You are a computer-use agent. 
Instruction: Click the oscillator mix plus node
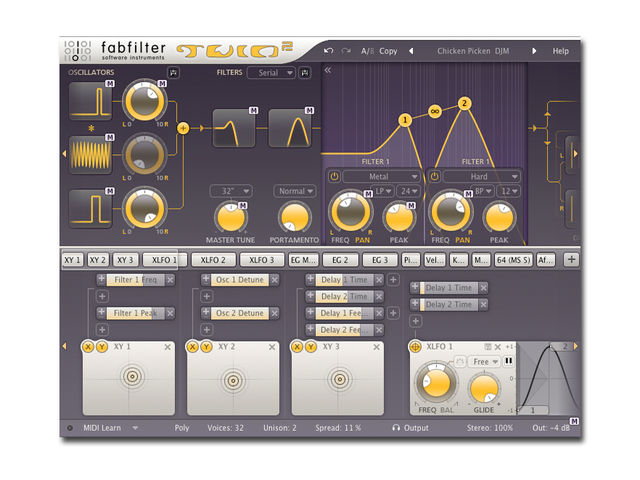pyautogui.click(x=183, y=128)
